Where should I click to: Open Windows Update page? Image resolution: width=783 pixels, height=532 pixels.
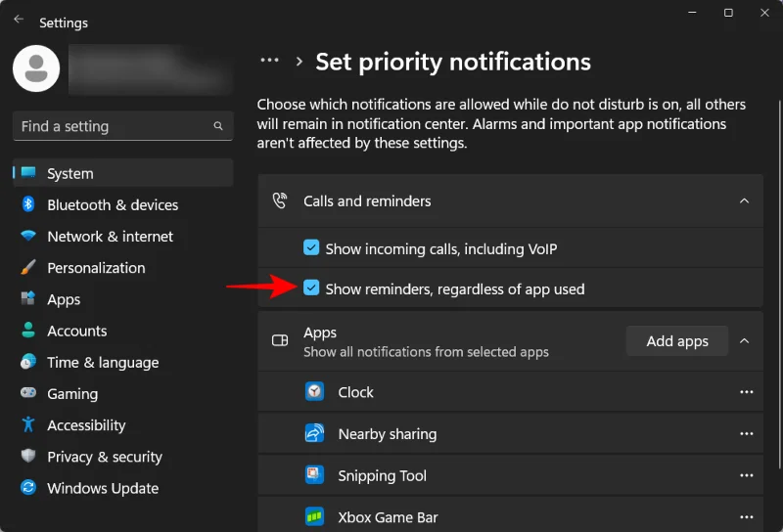click(123, 488)
